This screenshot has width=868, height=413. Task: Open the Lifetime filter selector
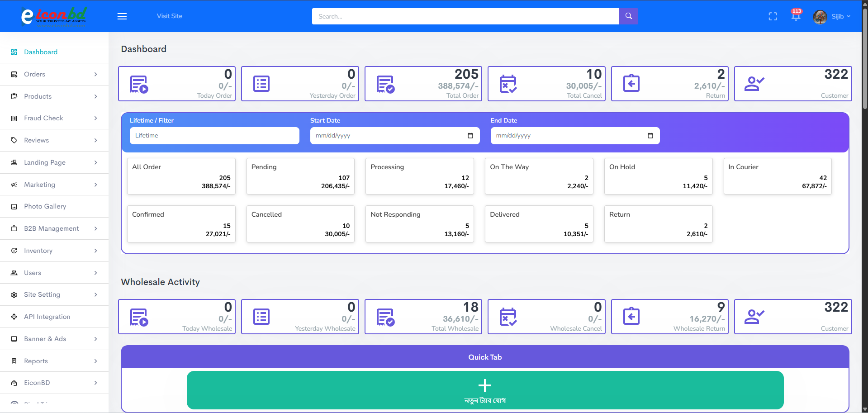click(214, 135)
